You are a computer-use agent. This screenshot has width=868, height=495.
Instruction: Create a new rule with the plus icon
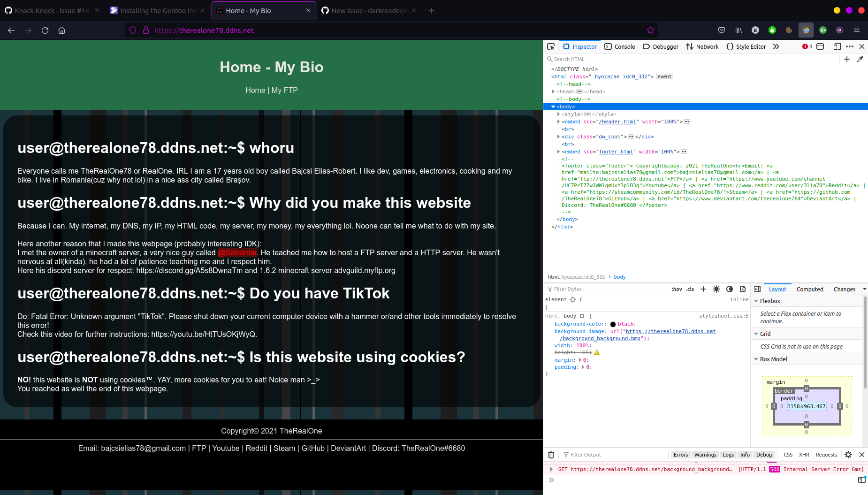(x=703, y=289)
